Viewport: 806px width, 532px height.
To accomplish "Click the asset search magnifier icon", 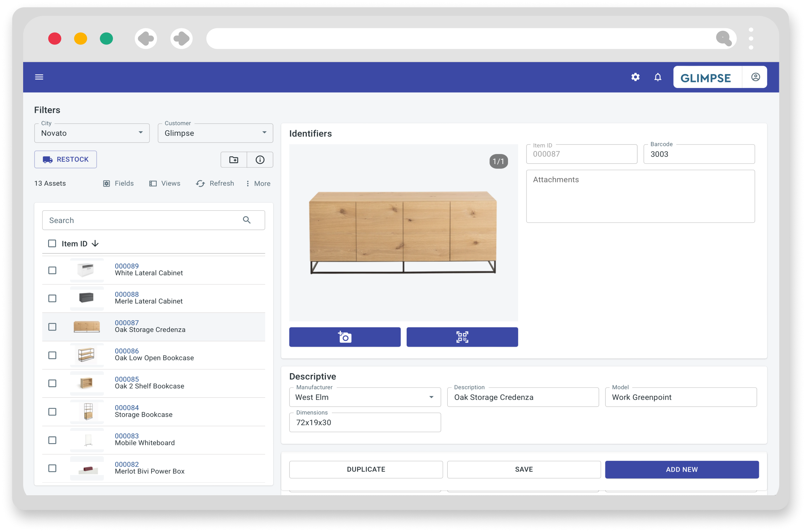I will pos(247,220).
